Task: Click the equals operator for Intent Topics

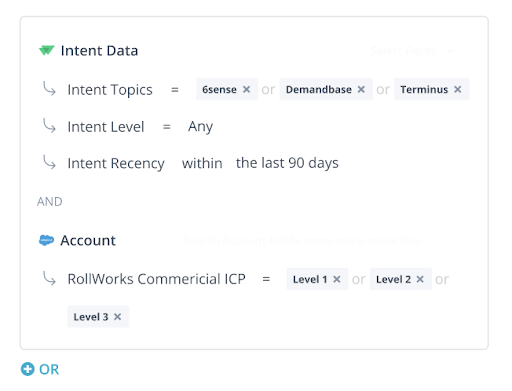Action: pyautogui.click(x=175, y=90)
